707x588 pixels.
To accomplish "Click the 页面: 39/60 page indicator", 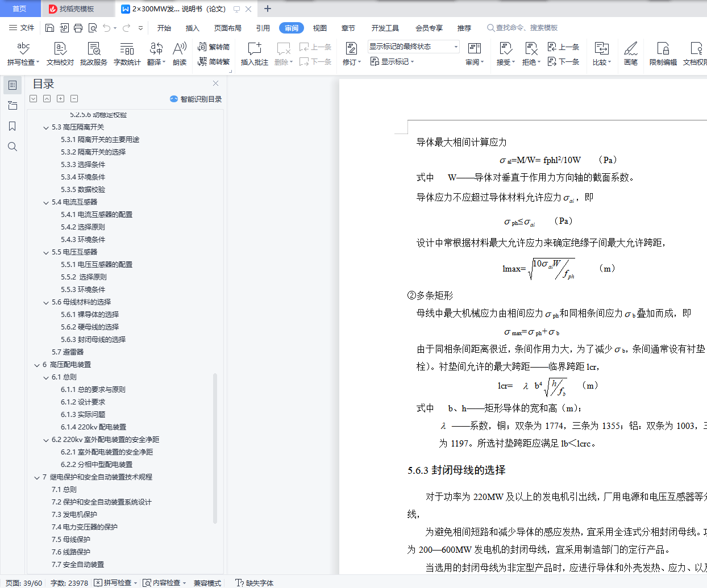I will tap(24, 583).
